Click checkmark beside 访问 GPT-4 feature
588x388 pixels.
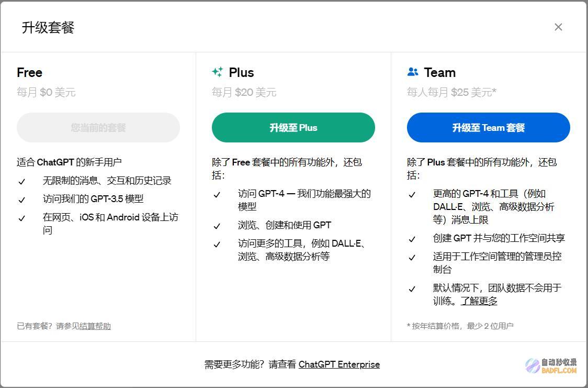click(x=217, y=195)
